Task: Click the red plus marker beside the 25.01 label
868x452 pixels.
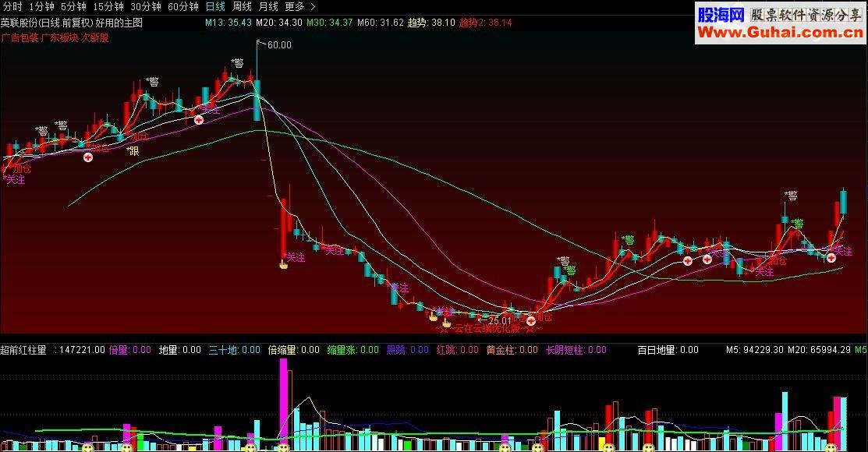Action: 531,320
